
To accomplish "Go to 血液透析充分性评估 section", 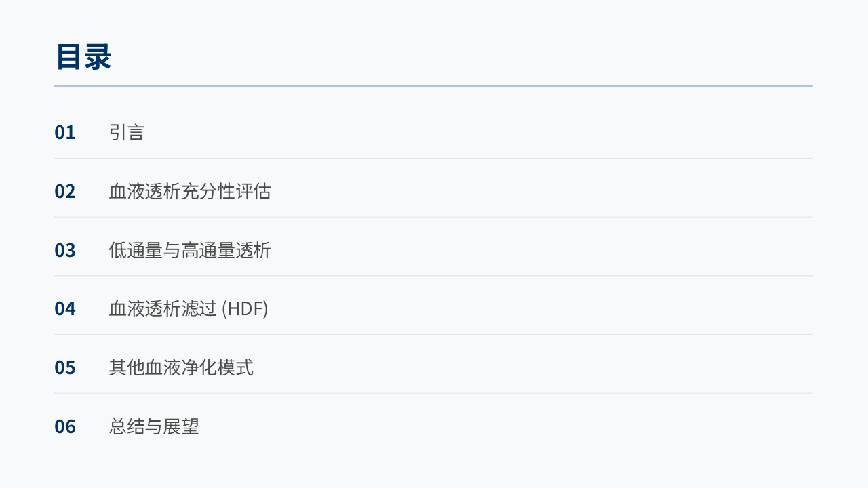I will coord(190,191).
